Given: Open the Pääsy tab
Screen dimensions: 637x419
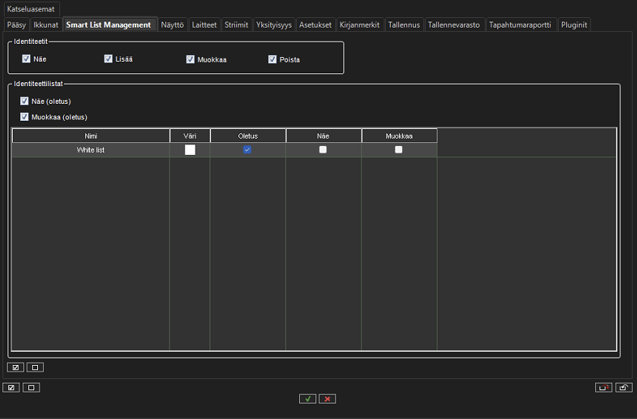Looking at the screenshot, I should (x=16, y=25).
